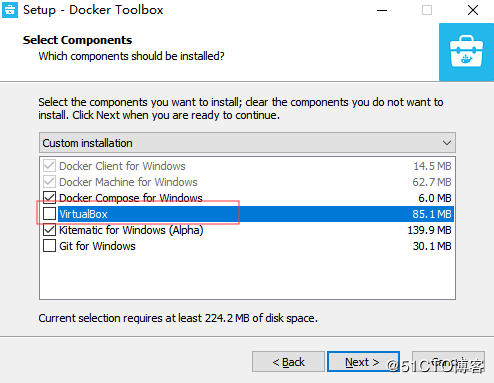Go to previous step with Back button
The width and height of the screenshot is (494, 383).
tap(288, 362)
